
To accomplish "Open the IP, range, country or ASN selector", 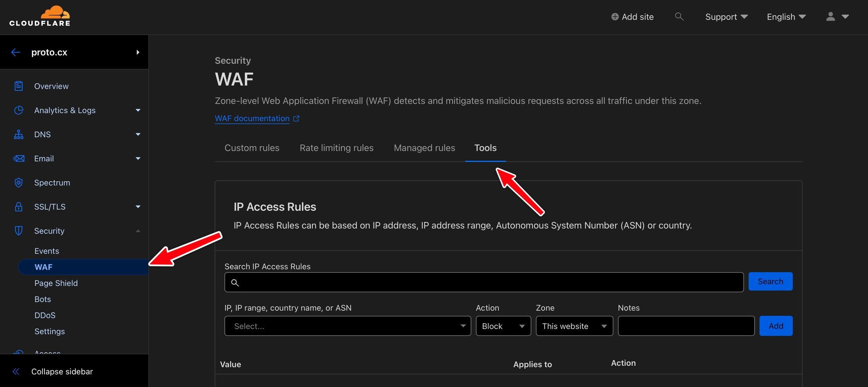I will click(x=347, y=326).
